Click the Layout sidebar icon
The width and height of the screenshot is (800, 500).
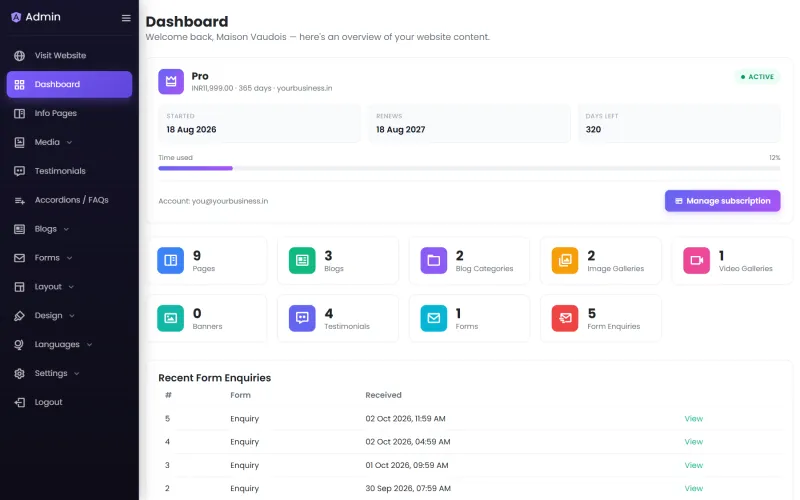coord(19,287)
